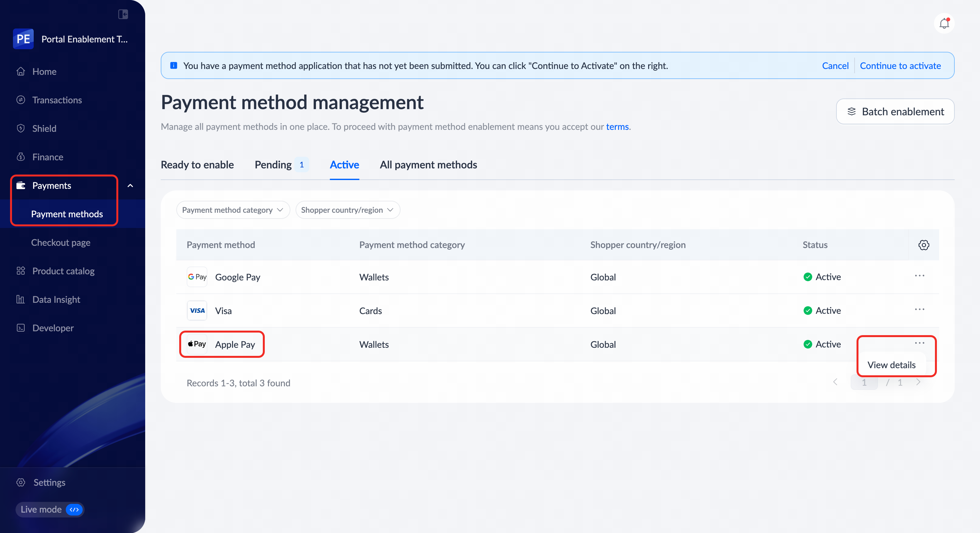Screen dimensions: 980x533
Task: Click the Portal Enablement T... account name
Action: 85,39
